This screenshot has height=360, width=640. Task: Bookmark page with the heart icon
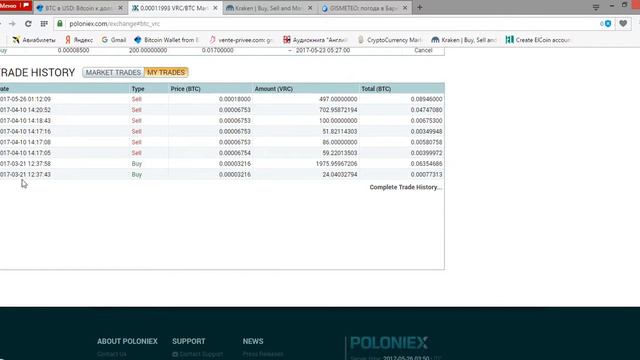[623, 24]
